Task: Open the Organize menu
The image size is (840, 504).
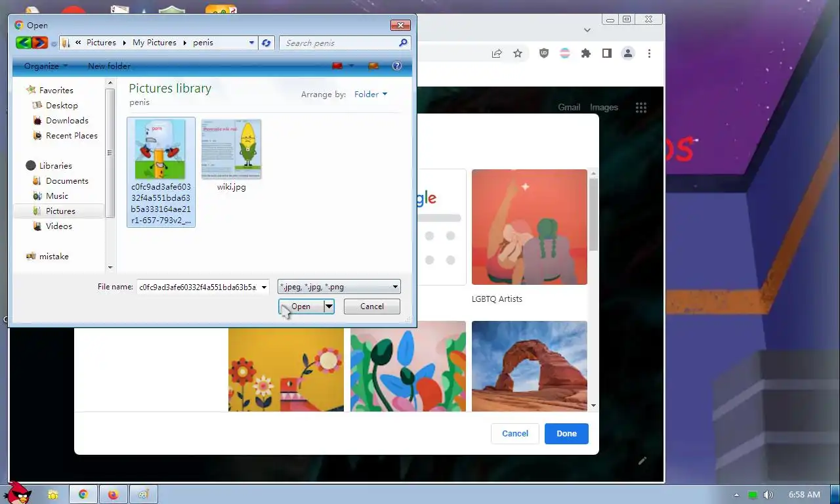Action: point(45,66)
